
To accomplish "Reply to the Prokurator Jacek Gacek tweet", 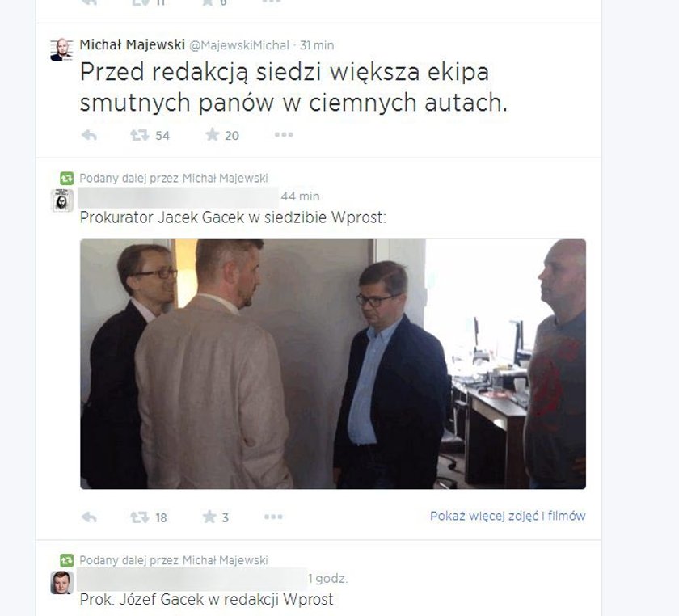I will 89,517.
